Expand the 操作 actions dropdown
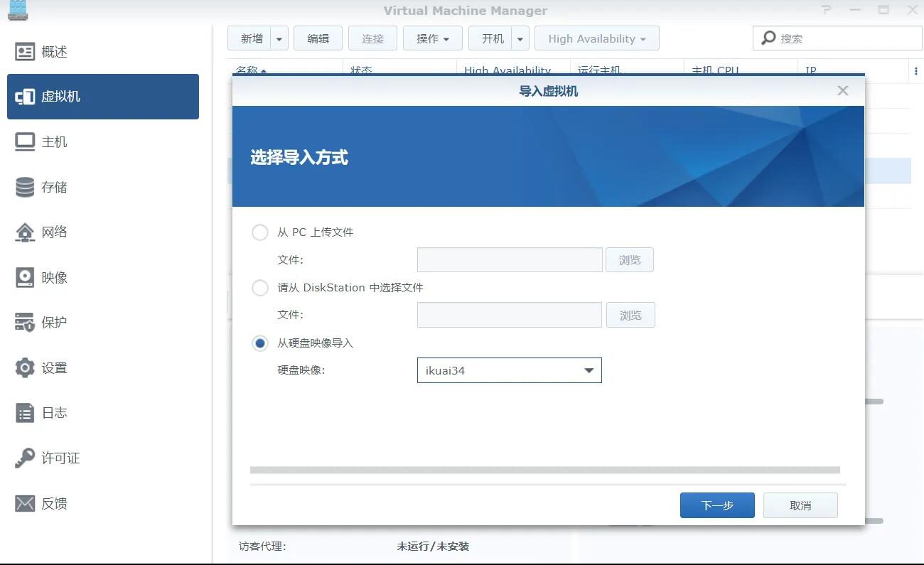924x565 pixels. click(432, 39)
